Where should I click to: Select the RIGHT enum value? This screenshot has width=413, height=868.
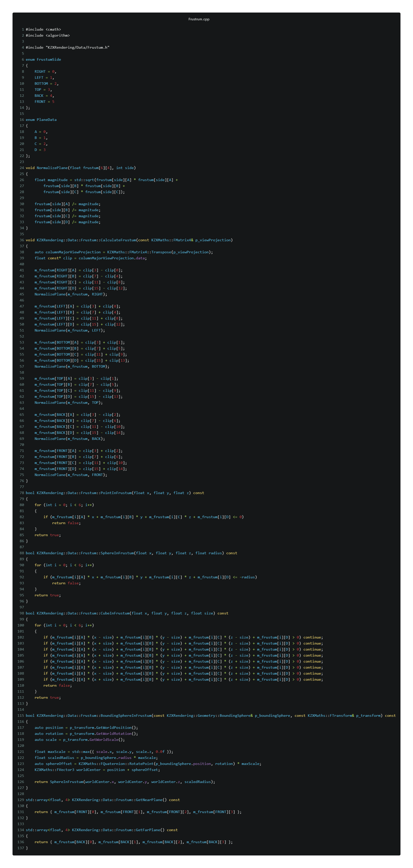click(40, 71)
